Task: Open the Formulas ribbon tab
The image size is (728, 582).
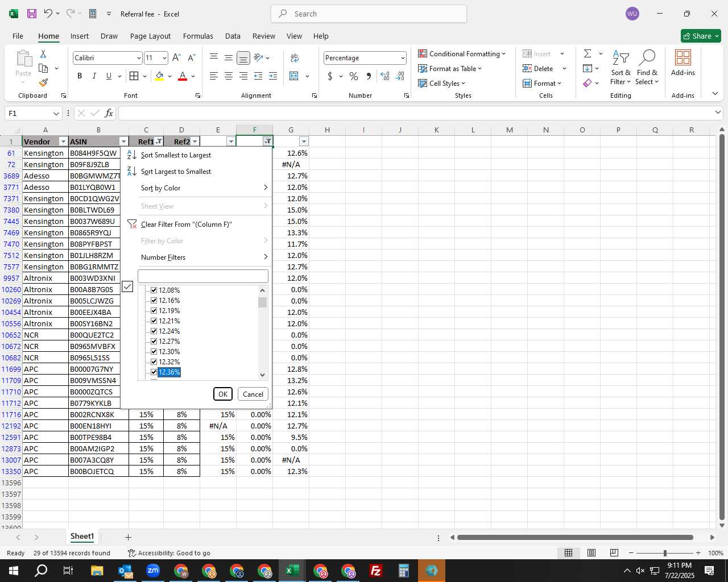Action: (198, 36)
